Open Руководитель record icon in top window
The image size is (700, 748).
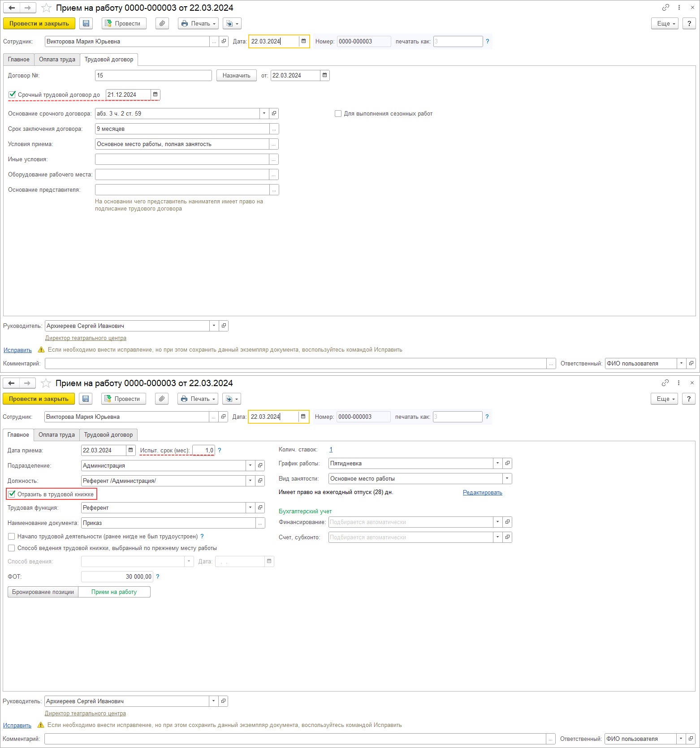click(224, 326)
